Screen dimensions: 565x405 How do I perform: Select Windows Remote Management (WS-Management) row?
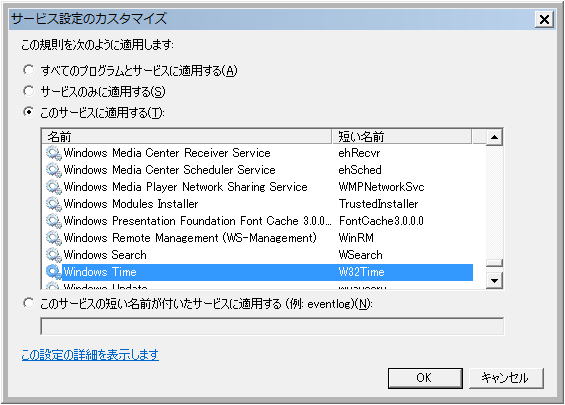pyautogui.click(x=258, y=238)
